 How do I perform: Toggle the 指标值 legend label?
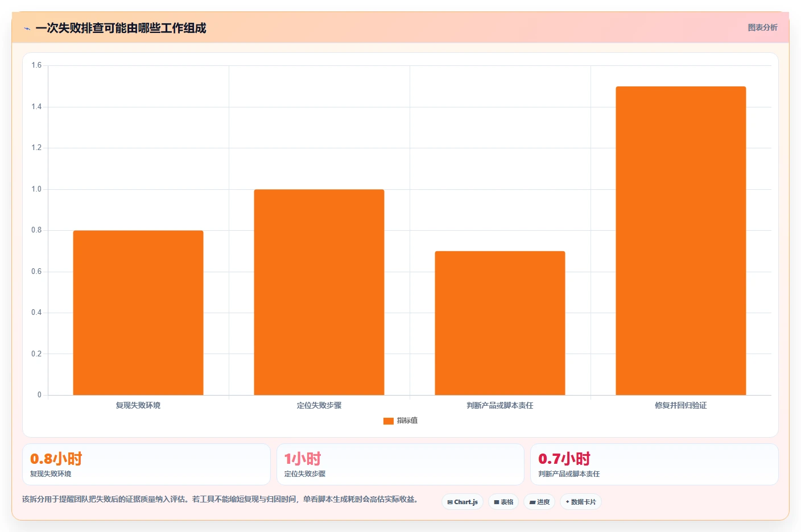pos(407,421)
